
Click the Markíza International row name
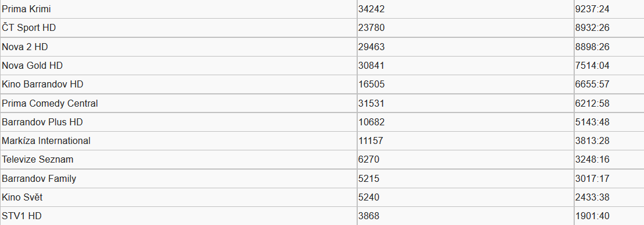(x=46, y=140)
